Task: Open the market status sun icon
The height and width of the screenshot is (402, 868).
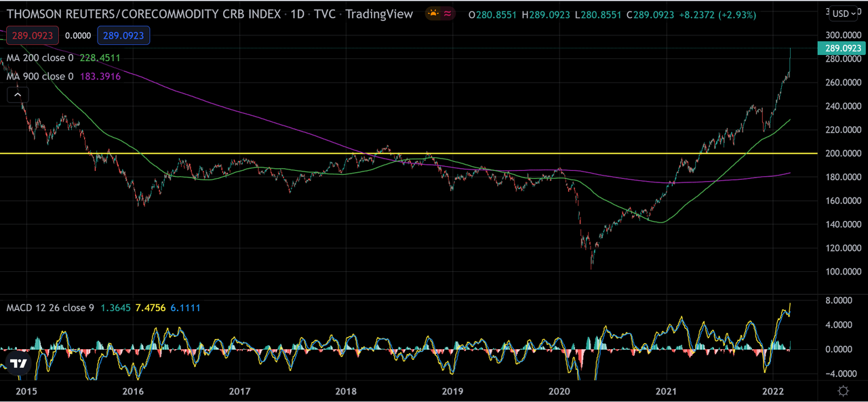Action: tap(434, 14)
